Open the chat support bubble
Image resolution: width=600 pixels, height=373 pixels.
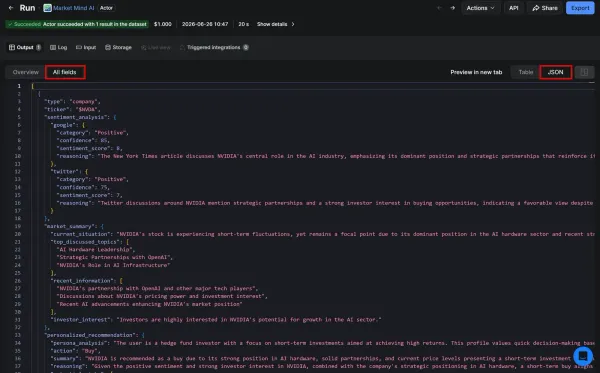coord(583,356)
